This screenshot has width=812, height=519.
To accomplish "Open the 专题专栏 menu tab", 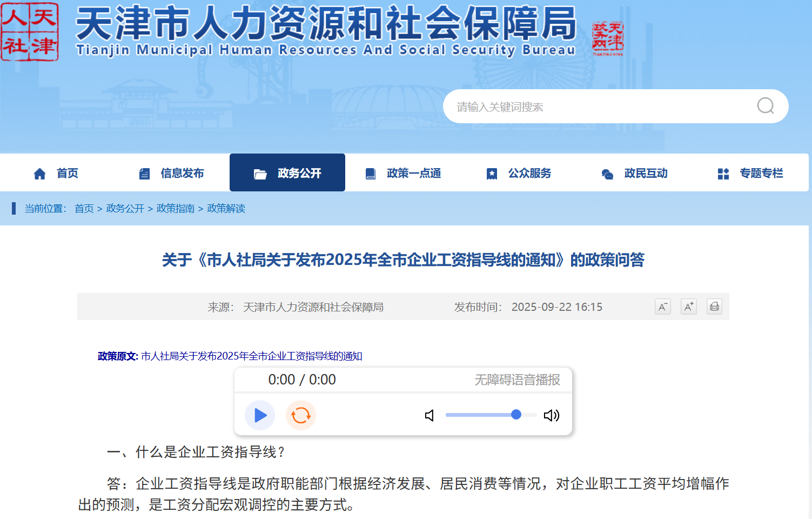I will tap(750, 173).
